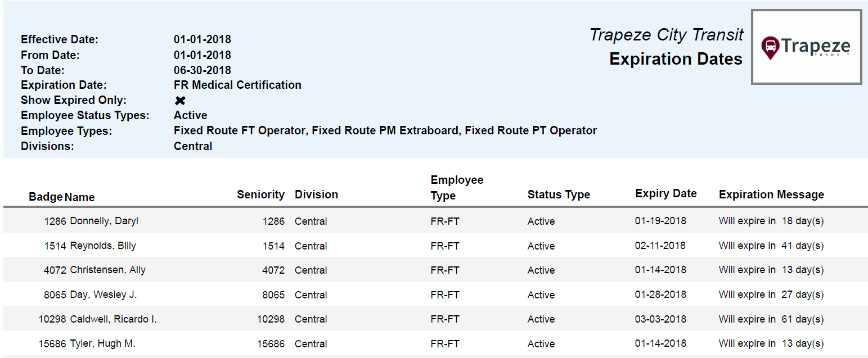Select employee Reynolds, Billy
Screen dimensions: 868x358
point(103,246)
